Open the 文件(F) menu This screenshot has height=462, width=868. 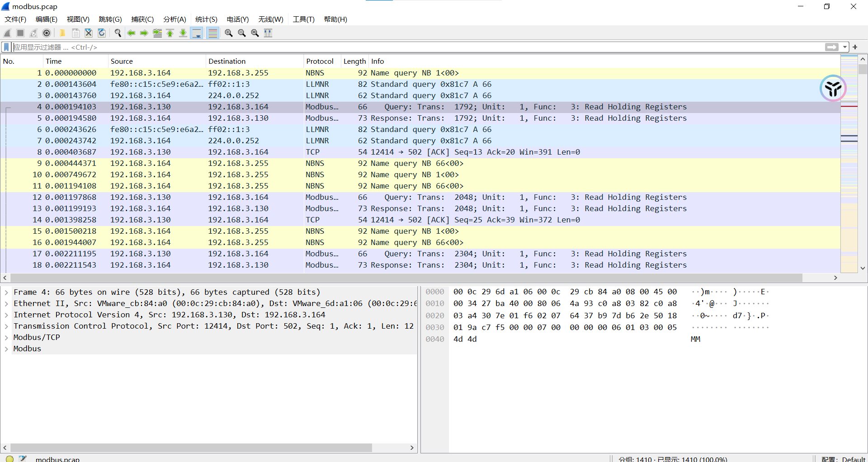tap(15, 19)
